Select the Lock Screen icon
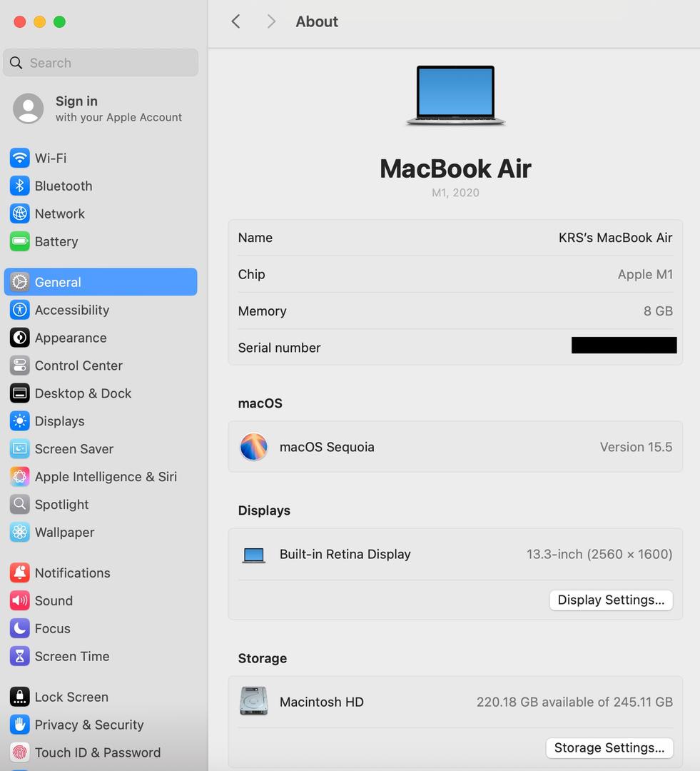The height and width of the screenshot is (771, 700). [20, 697]
